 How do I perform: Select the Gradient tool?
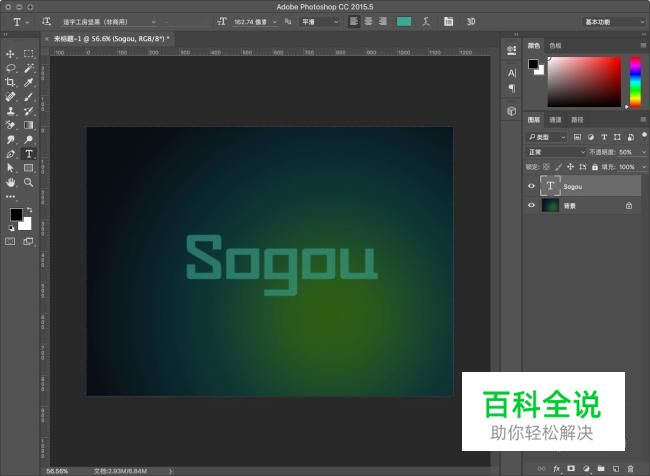28,125
